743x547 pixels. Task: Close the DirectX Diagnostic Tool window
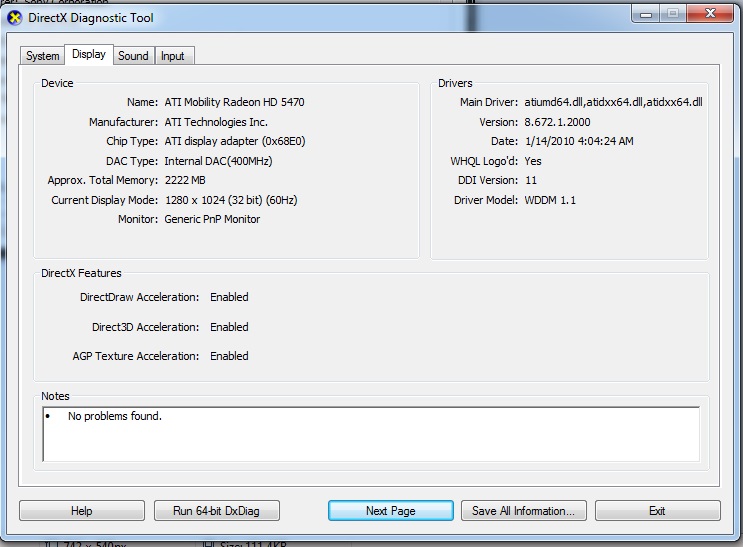[x=710, y=14]
